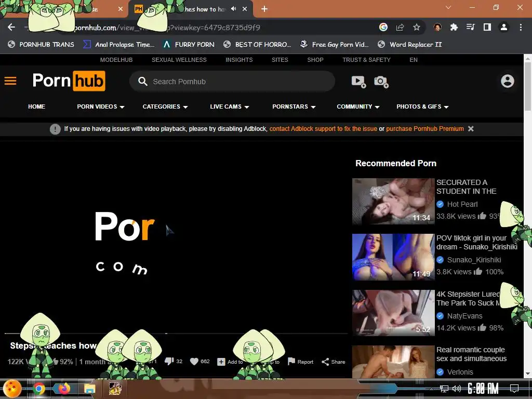The image size is (532, 399).
Task: Click the Google icon in the address bar
Action: coord(383,27)
